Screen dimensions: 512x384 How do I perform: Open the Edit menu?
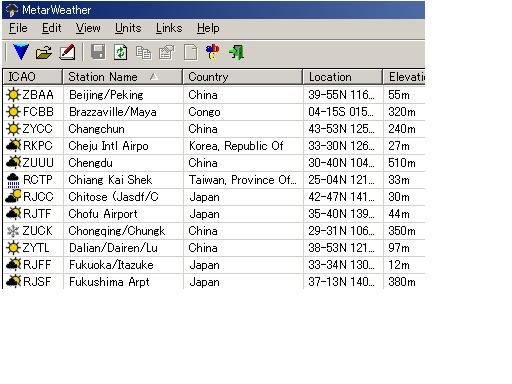click(51, 28)
